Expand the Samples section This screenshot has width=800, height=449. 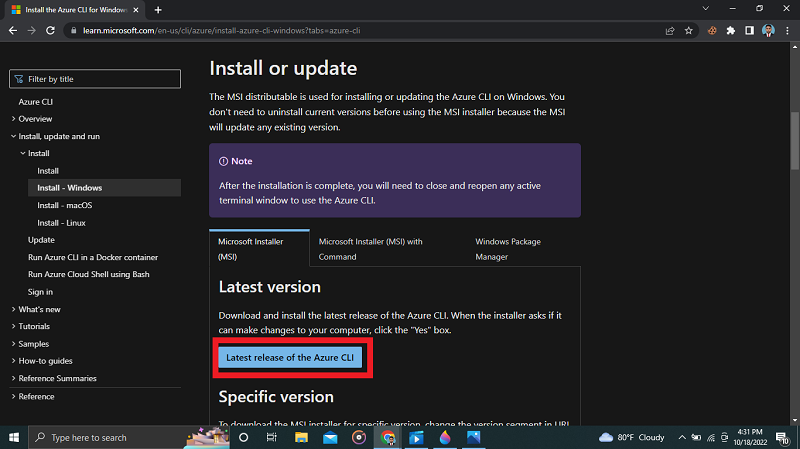tap(30, 344)
